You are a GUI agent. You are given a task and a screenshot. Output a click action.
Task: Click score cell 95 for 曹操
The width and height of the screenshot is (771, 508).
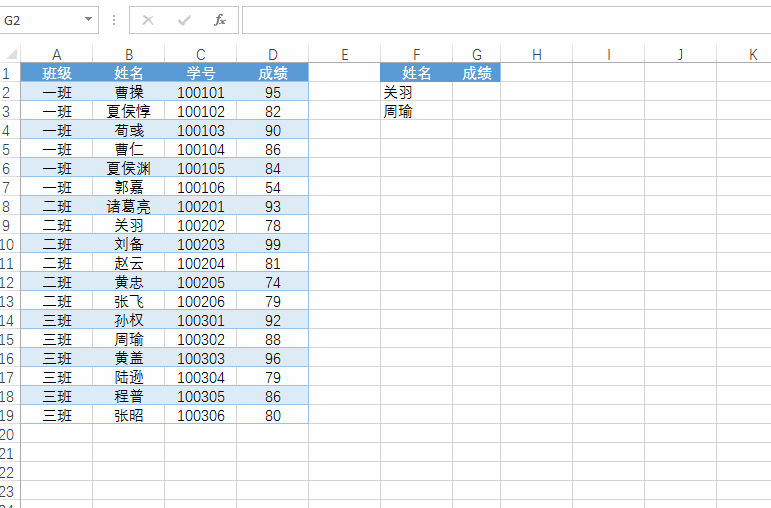(x=272, y=92)
